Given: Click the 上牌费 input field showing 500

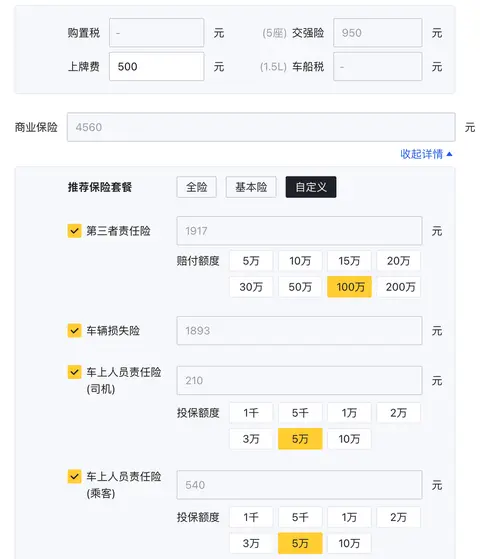Looking at the screenshot, I should 157,66.
